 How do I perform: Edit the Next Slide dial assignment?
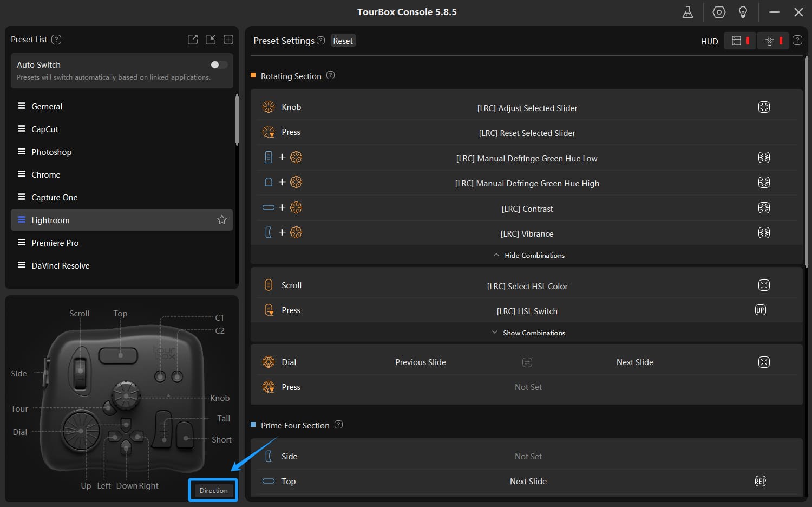click(x=635, y=362)
